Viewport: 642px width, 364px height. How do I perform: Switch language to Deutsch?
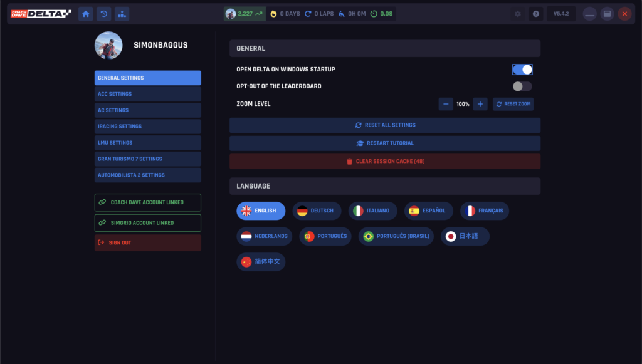point(317,211)
